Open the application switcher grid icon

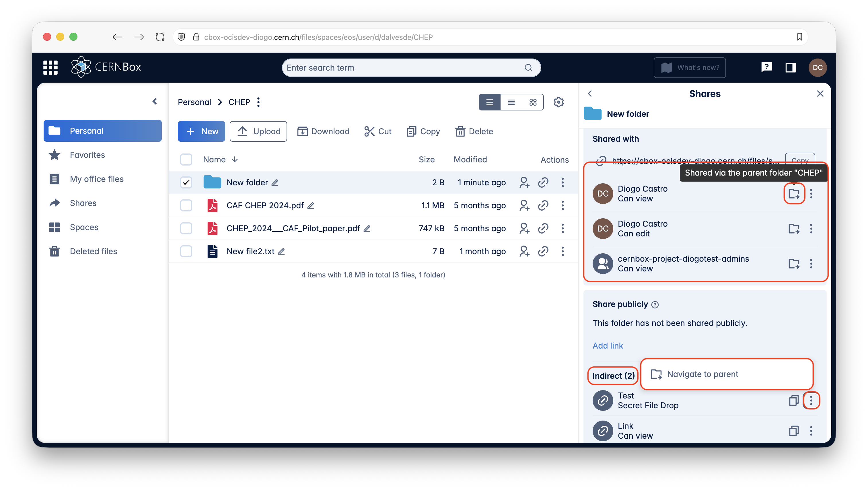point(50,67)
